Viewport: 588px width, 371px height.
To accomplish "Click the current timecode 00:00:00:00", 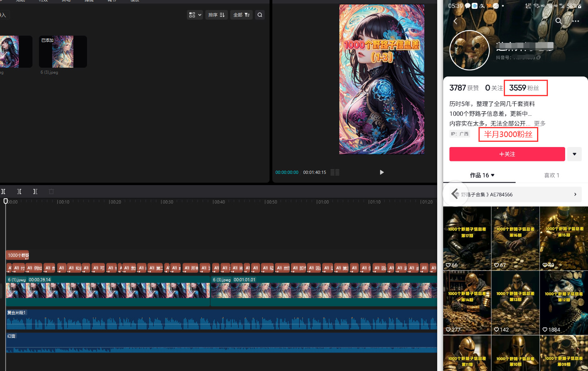I will pos(287,172).
